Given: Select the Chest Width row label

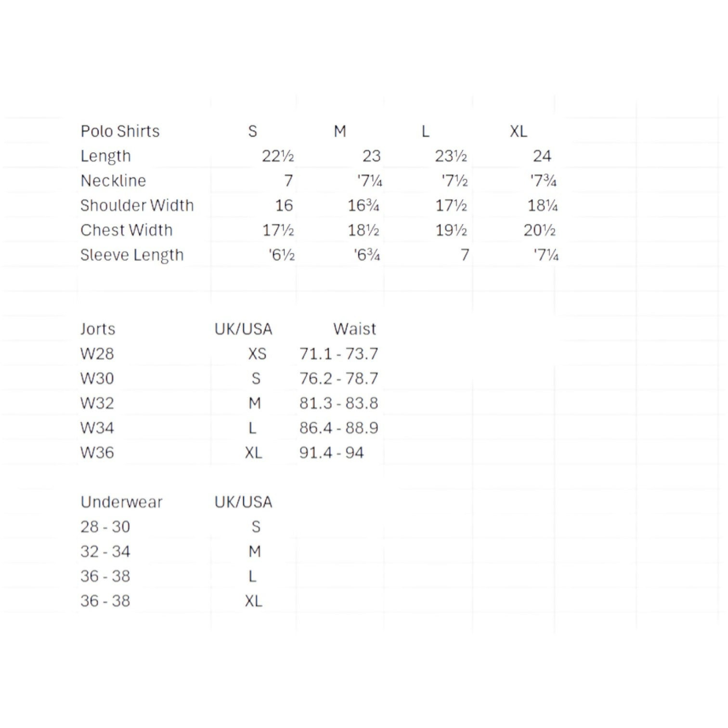Looking at the screenshot, I should click(126, 230).
